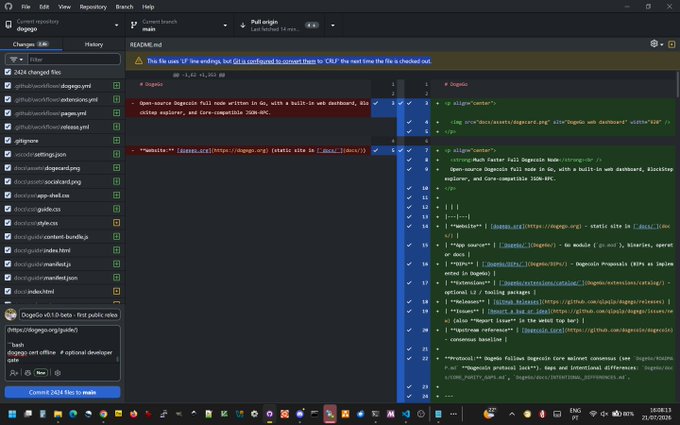
Task: Uncheck the guide.css file checkbox
Action: coord(8,209)
